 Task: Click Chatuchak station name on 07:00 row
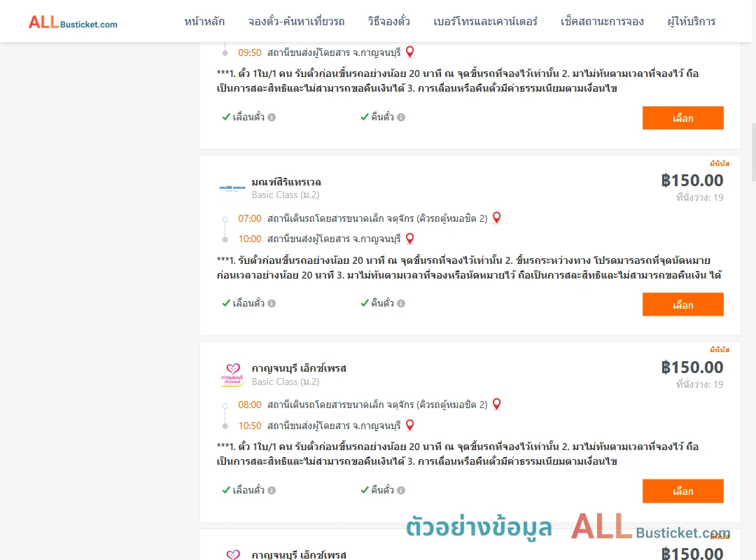(x=377, y=218)
